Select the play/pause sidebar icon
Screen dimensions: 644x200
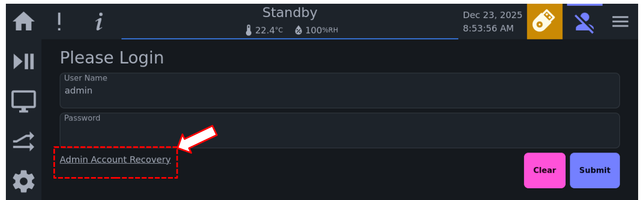click(24, 61)
